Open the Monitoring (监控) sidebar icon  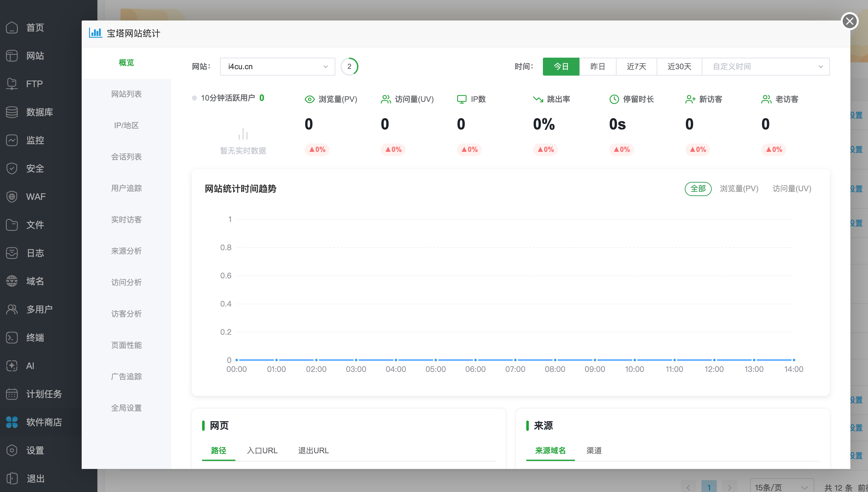[12, 140]
